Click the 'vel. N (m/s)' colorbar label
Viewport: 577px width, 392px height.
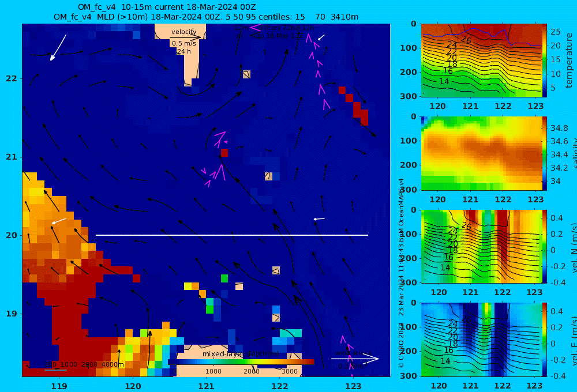(x=574, y=248)
